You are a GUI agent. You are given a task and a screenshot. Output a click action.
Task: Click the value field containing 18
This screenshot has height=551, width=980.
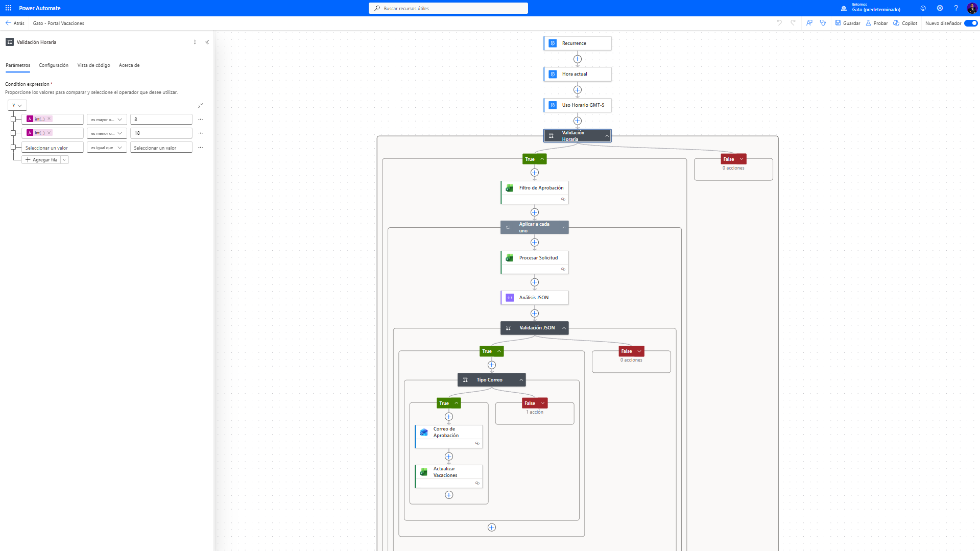click(161, 133)
